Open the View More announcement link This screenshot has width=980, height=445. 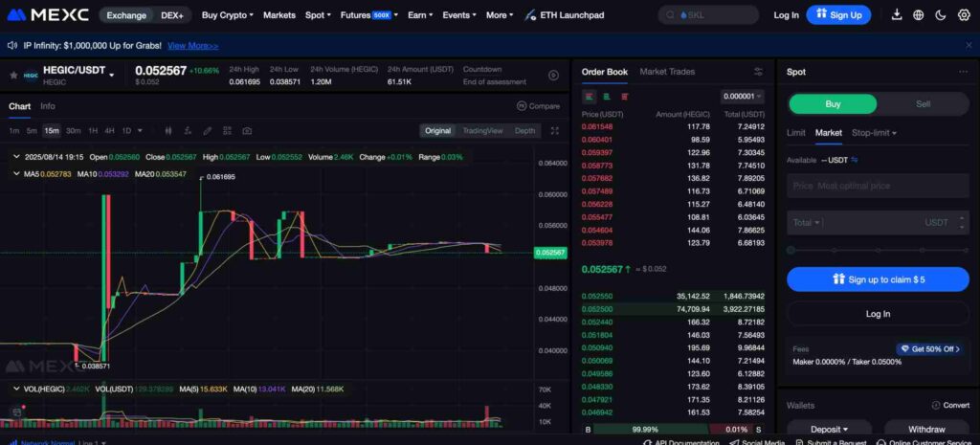[193, 46]
